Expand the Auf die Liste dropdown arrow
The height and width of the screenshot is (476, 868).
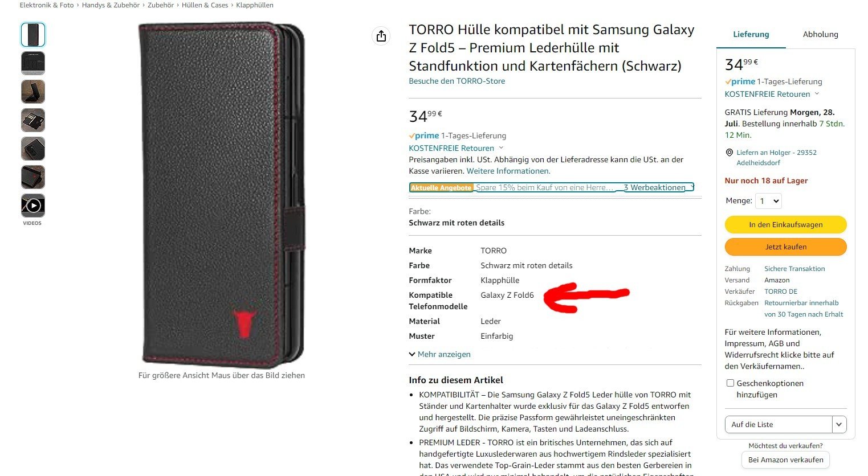839,425
